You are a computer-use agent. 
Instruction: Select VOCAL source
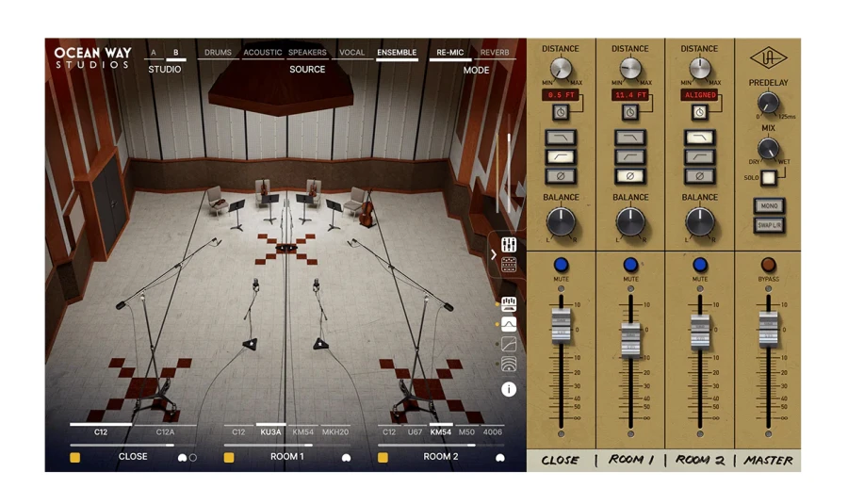pos(351,53)
